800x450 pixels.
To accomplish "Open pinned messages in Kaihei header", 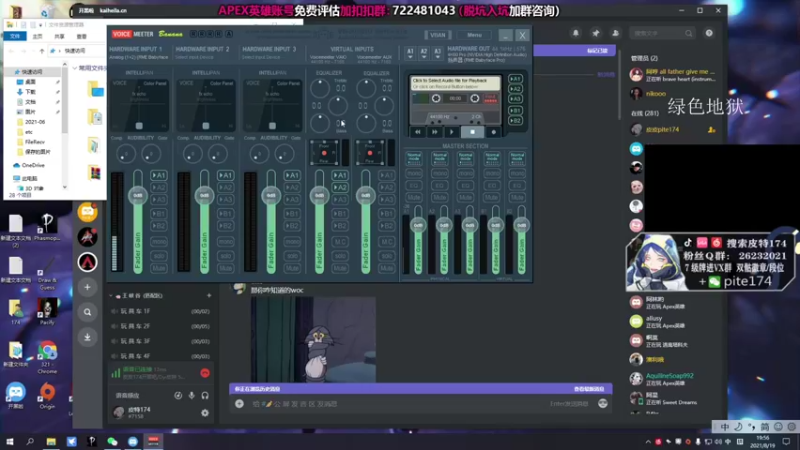I will coord(595,33).
